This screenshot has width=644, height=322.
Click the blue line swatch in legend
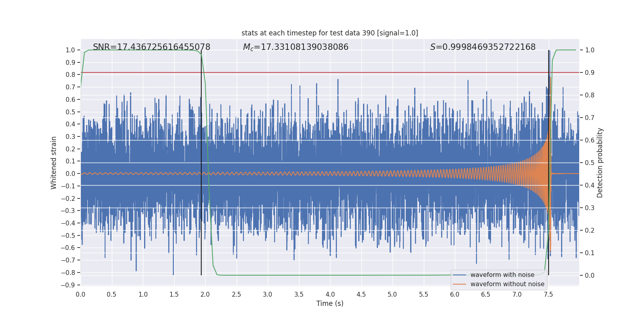pos(459,275)
